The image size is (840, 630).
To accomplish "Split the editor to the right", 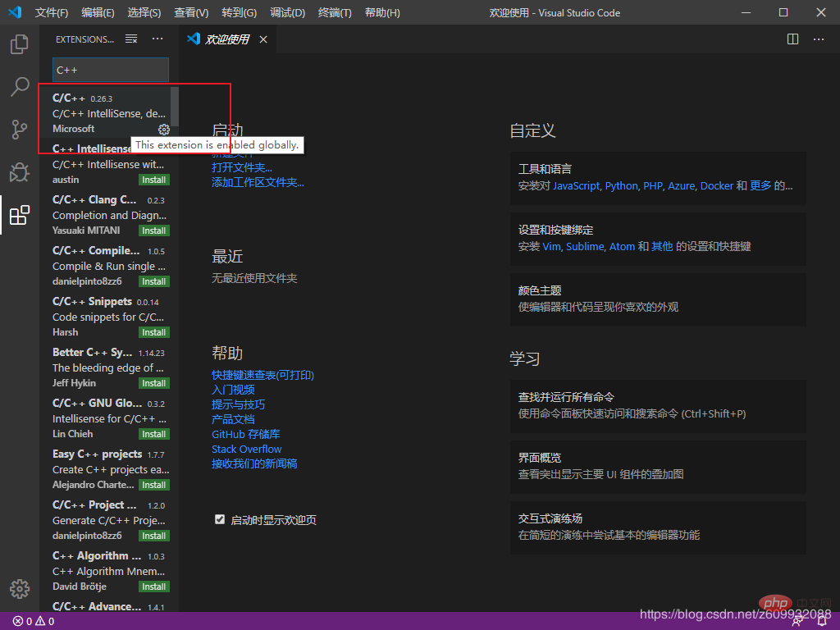I will [x=793, y=39].
